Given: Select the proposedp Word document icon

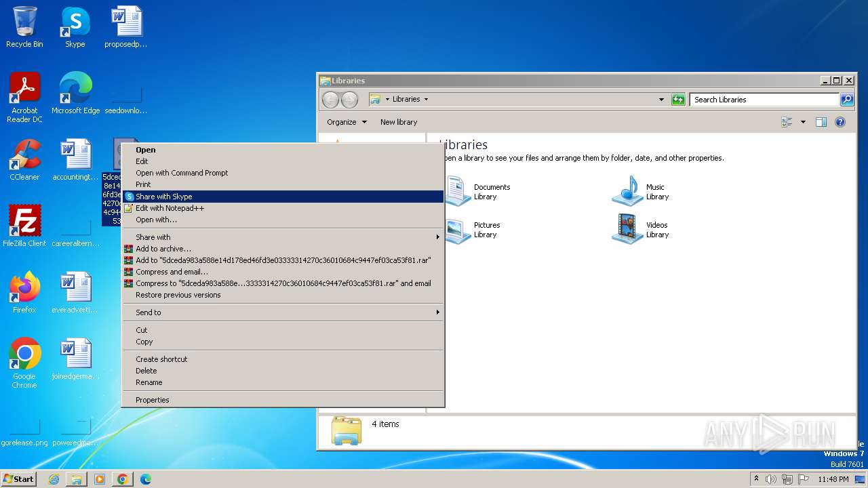Looking at the screenshot, I should coord(126,27).
